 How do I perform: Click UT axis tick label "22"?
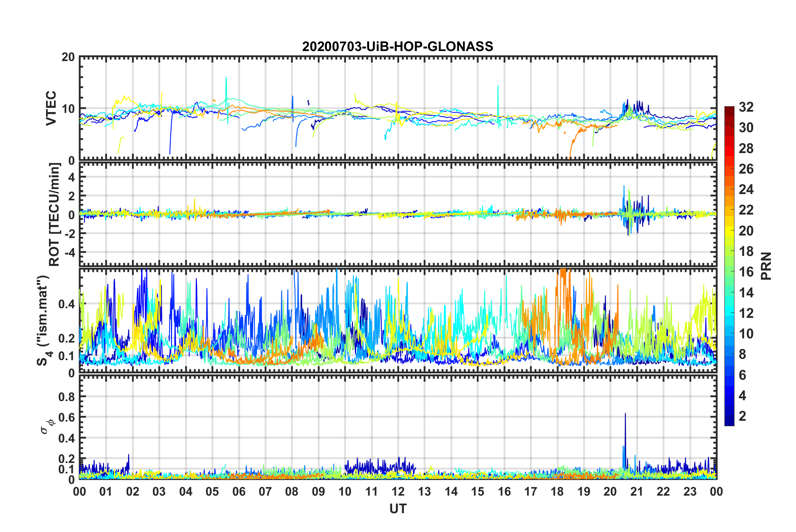click(663, 491)
